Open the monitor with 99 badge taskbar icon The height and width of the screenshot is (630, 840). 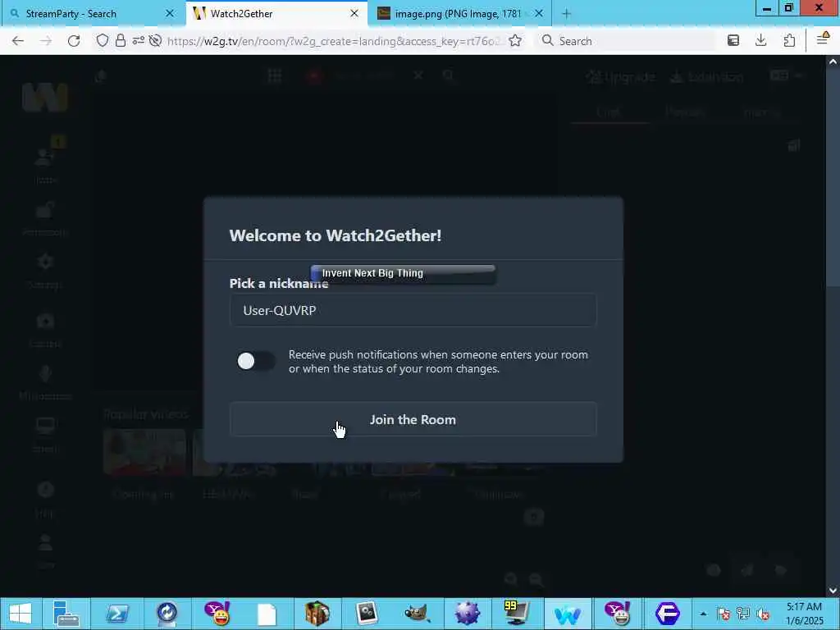[517, 614]
